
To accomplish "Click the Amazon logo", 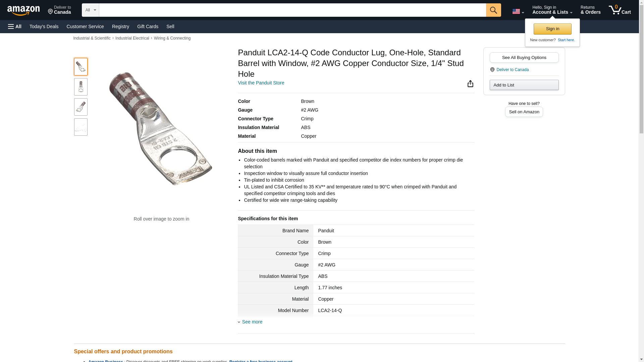I will 23,10.
